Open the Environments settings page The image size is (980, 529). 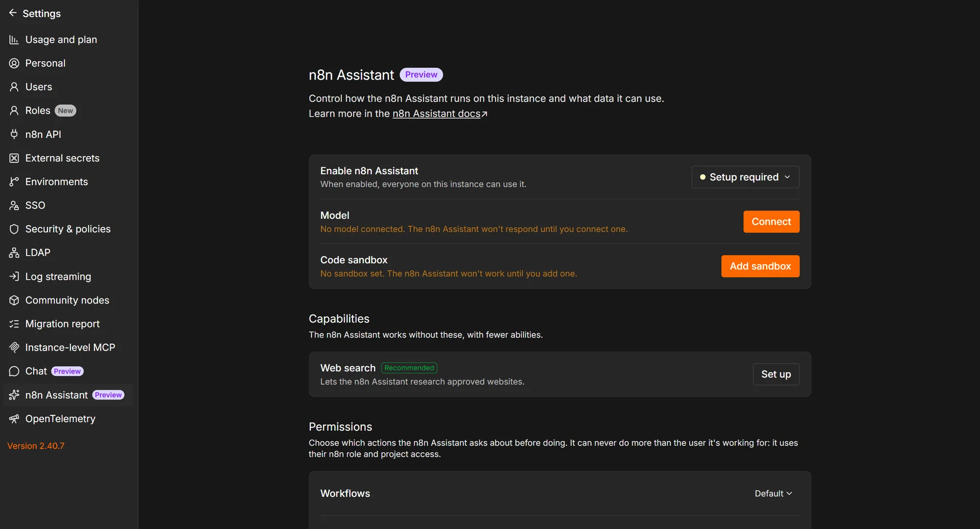point(68,182)
